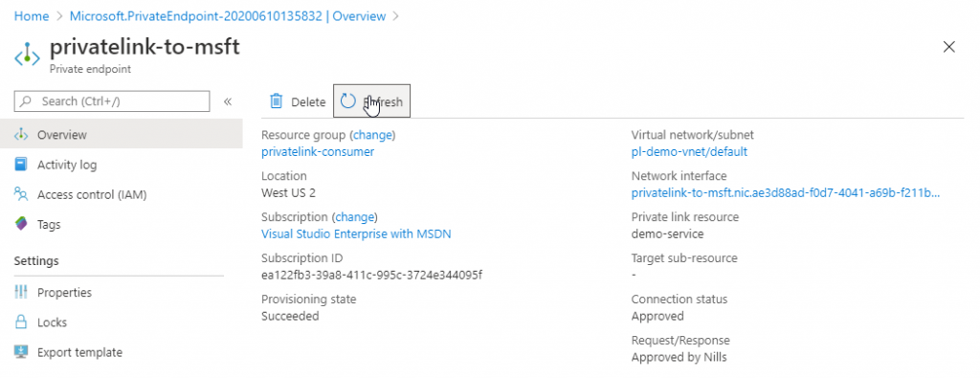The width and height of the screenshot is (980, 378).
Task: Click the Export template icon
Action: click(x=21, y=352)
